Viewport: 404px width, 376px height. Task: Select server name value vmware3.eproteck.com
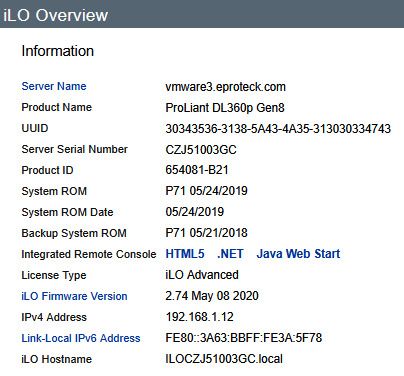(x=226, y=87)
